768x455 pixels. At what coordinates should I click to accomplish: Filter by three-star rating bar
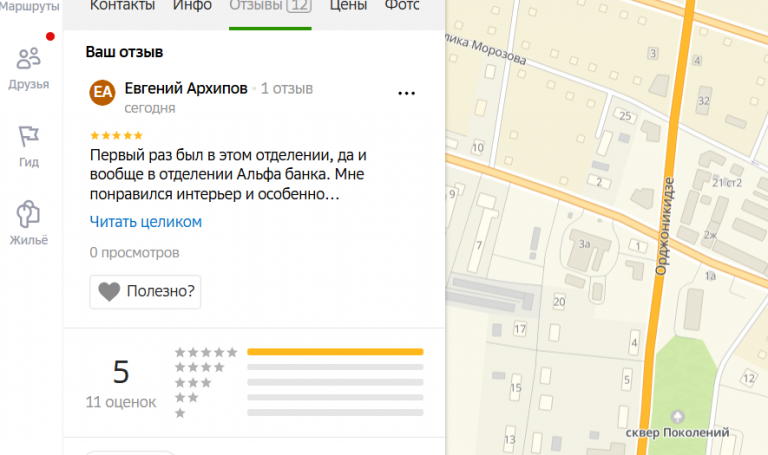[x=335, y=382]
